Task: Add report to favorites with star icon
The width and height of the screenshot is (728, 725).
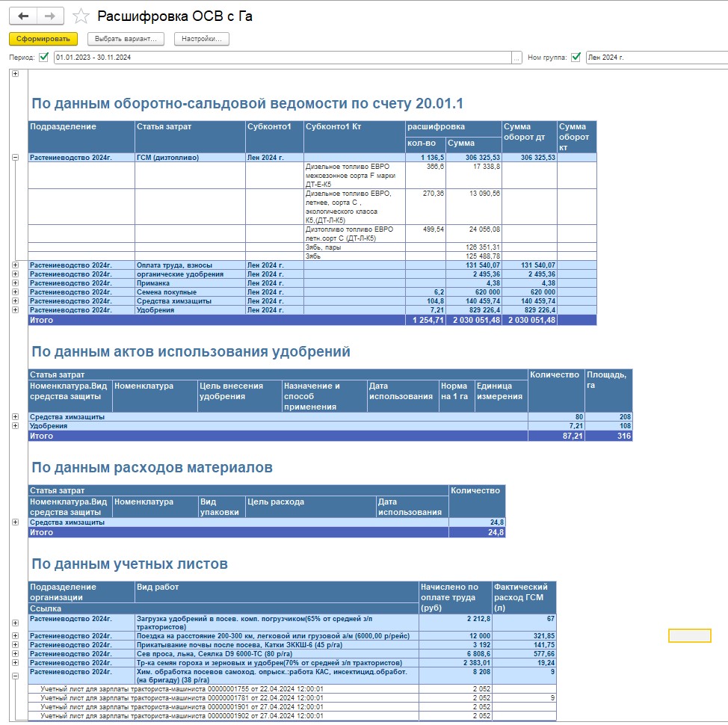Action: [81, 16]
